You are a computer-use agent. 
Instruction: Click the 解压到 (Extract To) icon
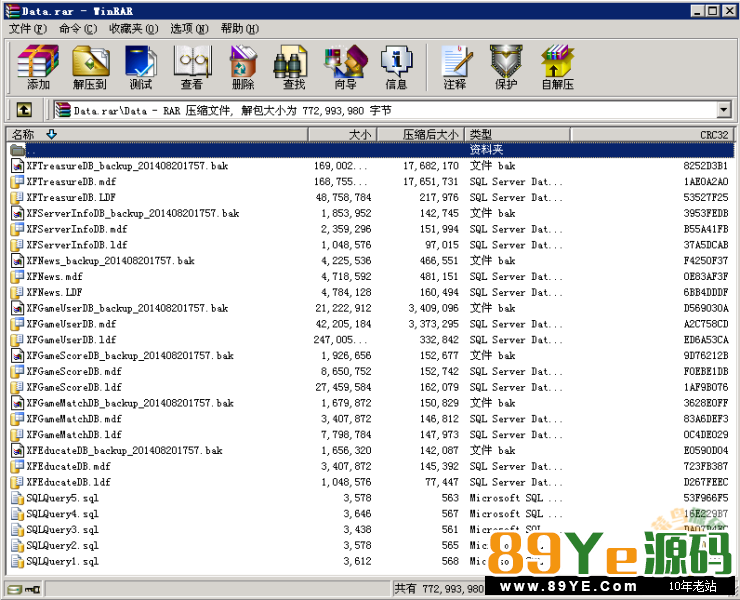(x=89, y=68)
